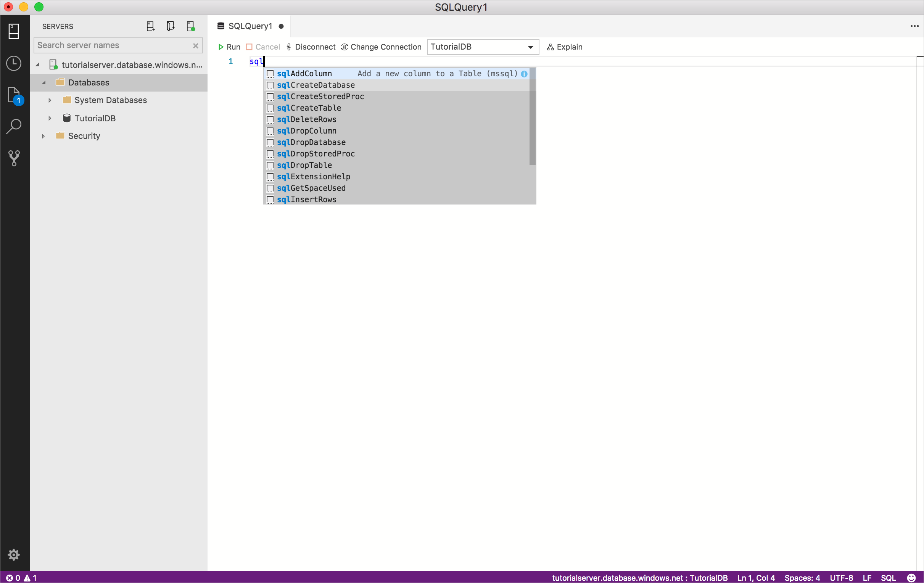Select sqlCreateTable from autocomplete list
The width and height of the screenshot is (924, 583).
coord(309,108)
